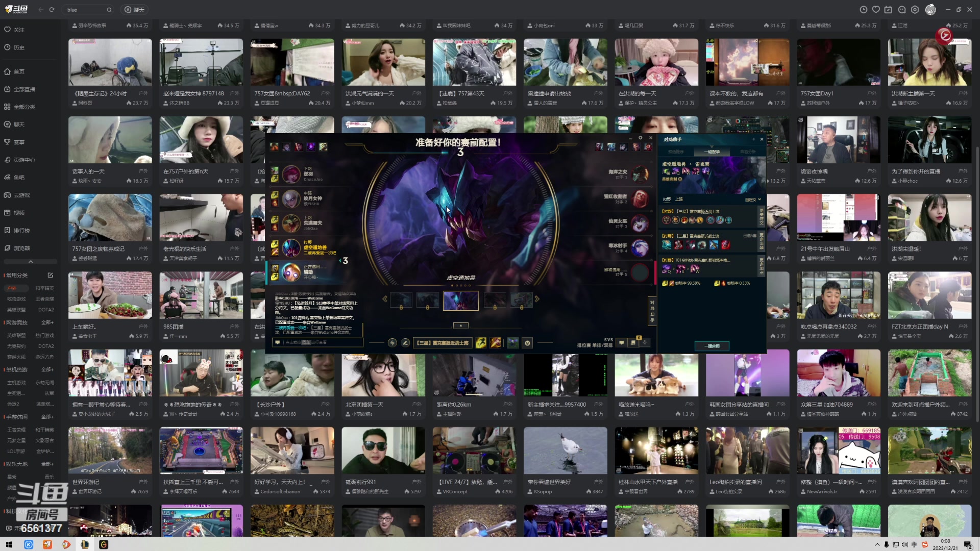Toggle the microphone icon in champion select
This screenshot has width=980, height=551.
[645, 342]
